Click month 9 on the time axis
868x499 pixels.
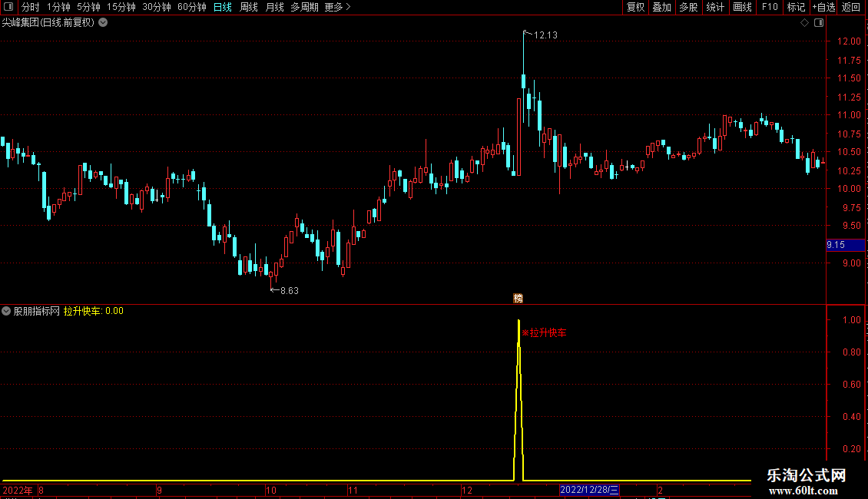[x=160, y=490]
